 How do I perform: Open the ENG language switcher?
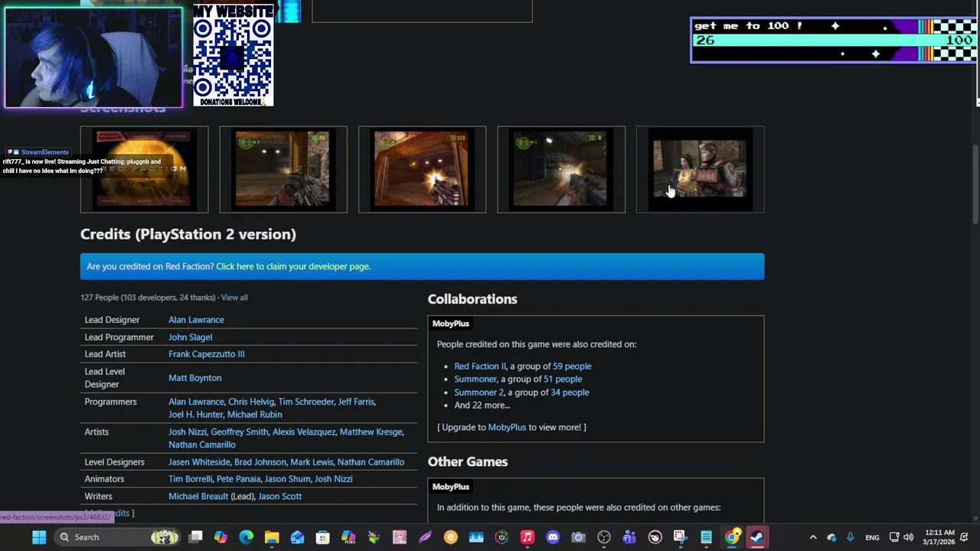872,538
